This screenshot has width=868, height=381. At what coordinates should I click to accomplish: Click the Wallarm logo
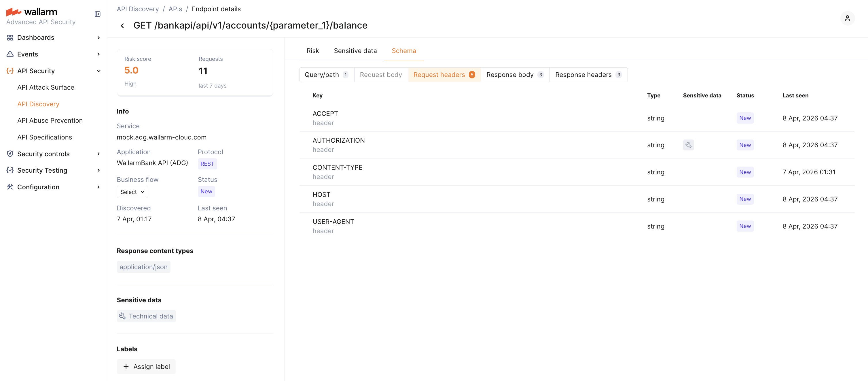click(32, 12)
